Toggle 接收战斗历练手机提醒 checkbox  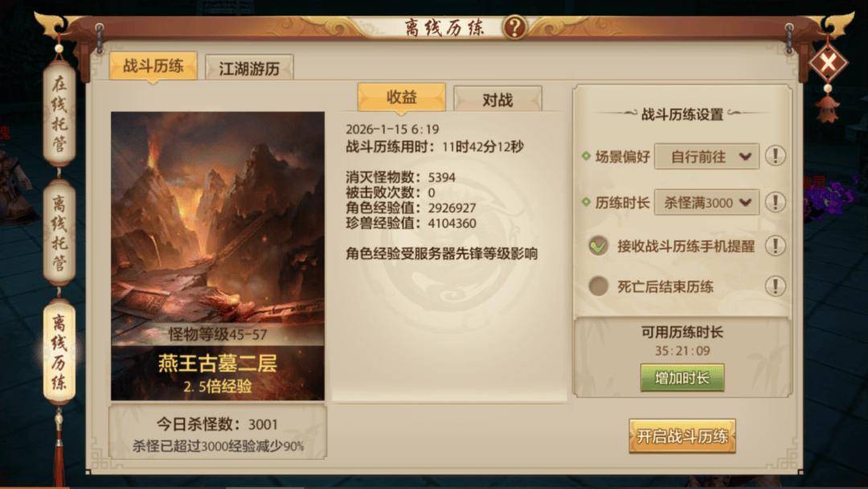[x=598, y=245]
